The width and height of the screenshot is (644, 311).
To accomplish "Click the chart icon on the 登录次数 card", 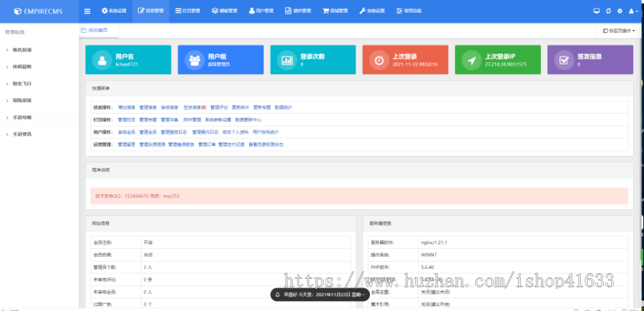I will pos(287,60).
